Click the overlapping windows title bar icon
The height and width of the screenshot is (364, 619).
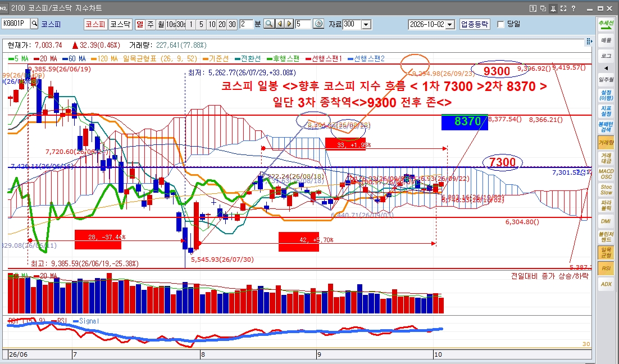coord(543,8)
